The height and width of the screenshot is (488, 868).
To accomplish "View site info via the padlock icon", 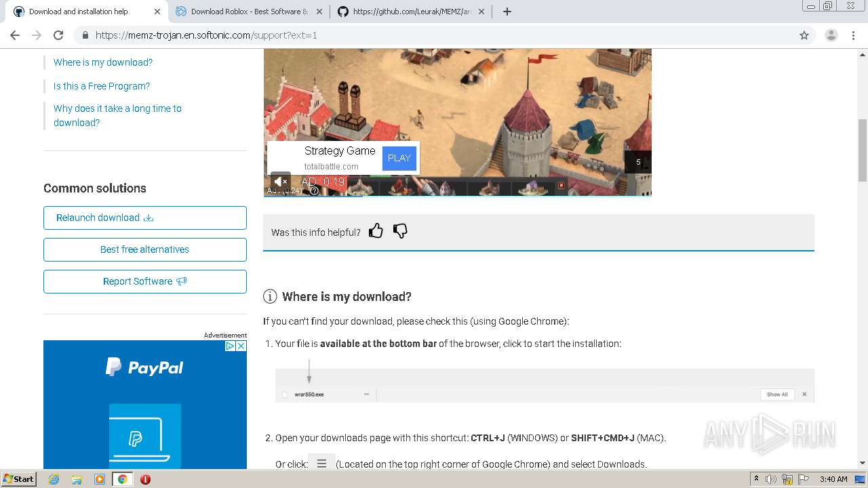I will coord(85,35).
